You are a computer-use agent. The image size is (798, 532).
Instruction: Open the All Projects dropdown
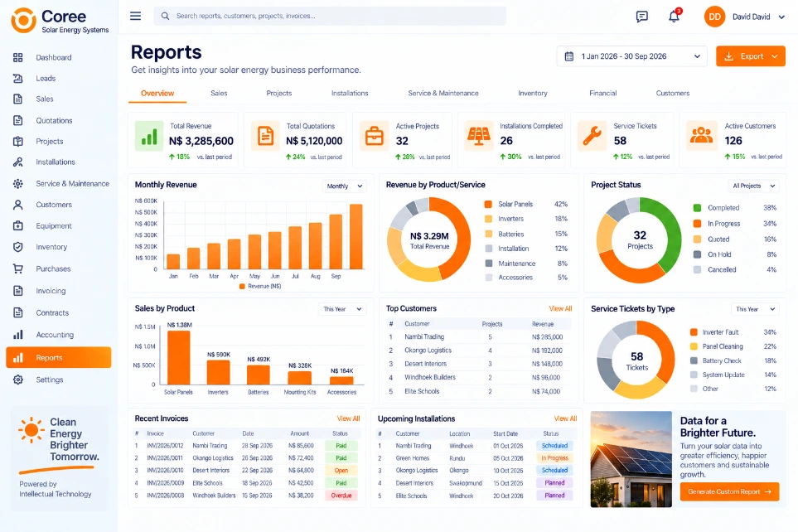(753, 186)
